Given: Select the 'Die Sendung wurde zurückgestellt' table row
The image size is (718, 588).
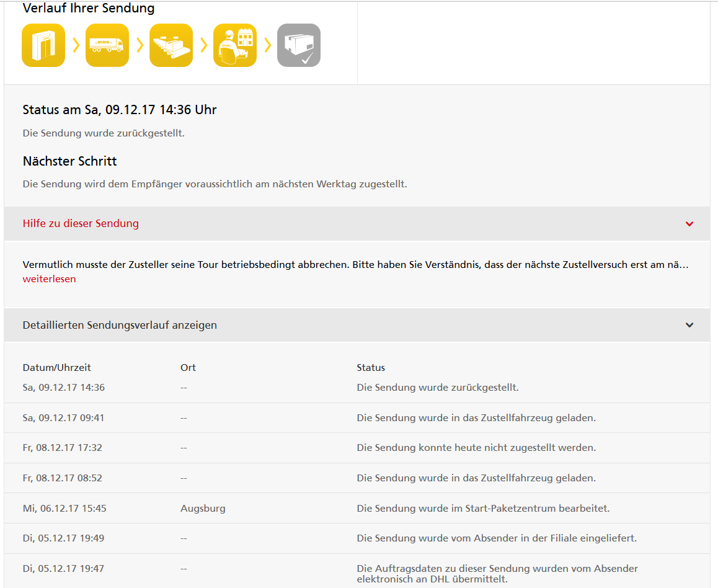Looking at the screenshot, I should 437,388.
